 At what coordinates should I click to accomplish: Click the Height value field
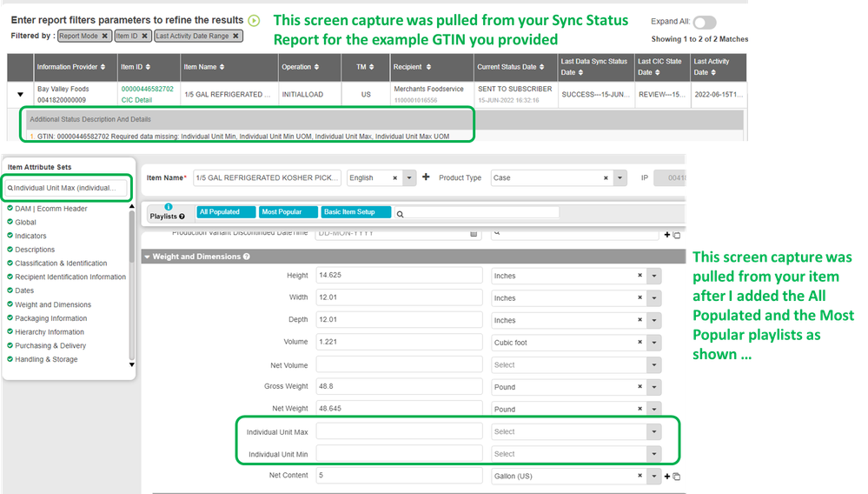(x=399, y=275)
